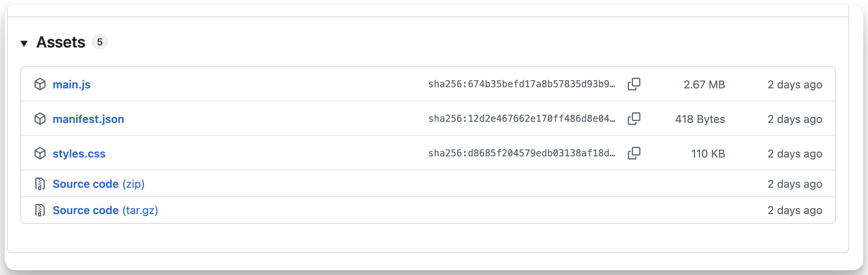Download Source code (tar.gz)

tap(105, 210)
